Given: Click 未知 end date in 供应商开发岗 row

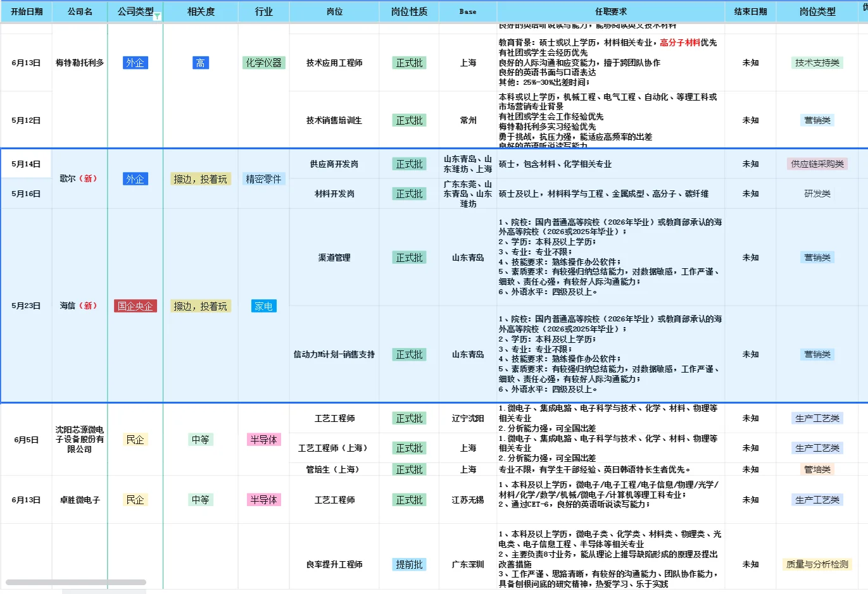Looking at the screenshot, I should tap(750, 164).
